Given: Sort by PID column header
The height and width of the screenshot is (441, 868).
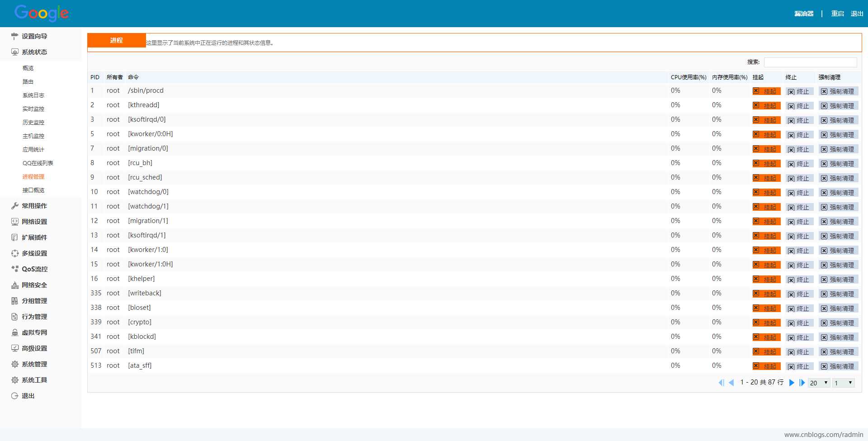Looking at the screenshot, I should click(95, 77).
